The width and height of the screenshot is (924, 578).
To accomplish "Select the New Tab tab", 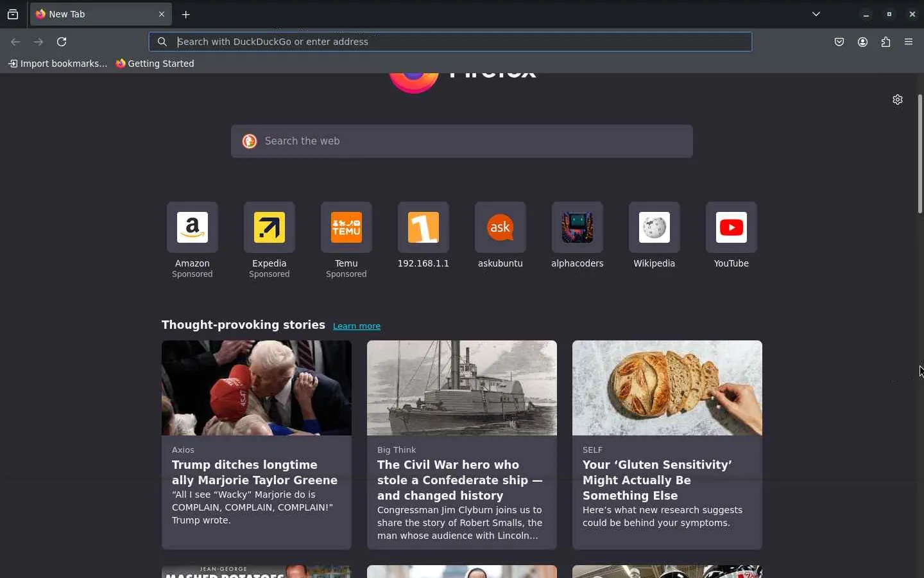I will (101, 14).
